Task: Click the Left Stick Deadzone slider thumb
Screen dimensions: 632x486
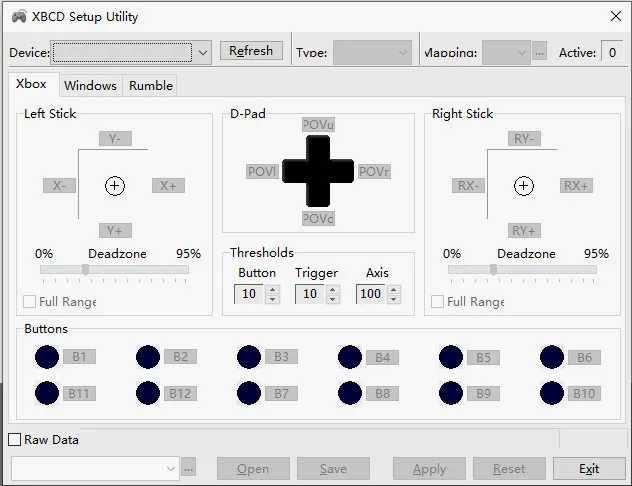Action: 85,270
